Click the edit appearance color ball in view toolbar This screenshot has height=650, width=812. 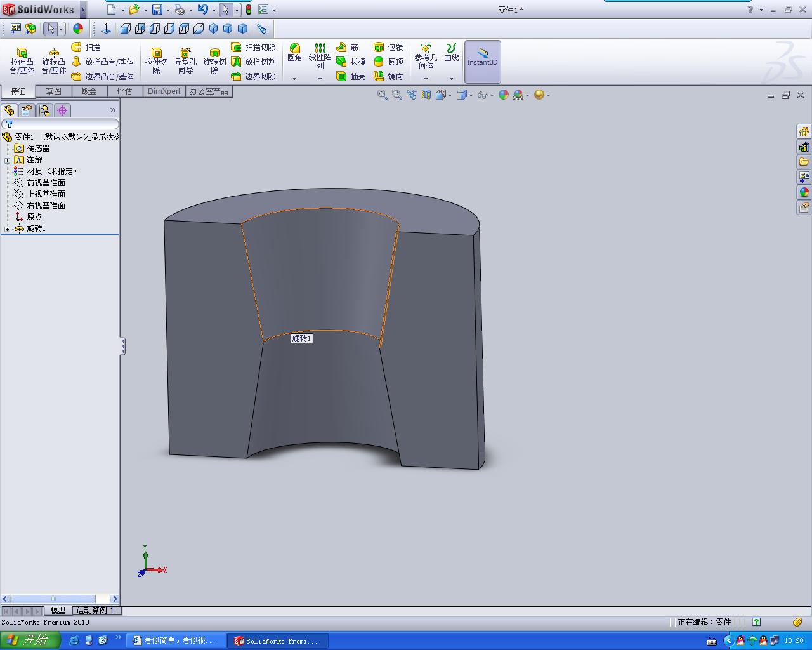pyautogui.click(x=504, y=95)
